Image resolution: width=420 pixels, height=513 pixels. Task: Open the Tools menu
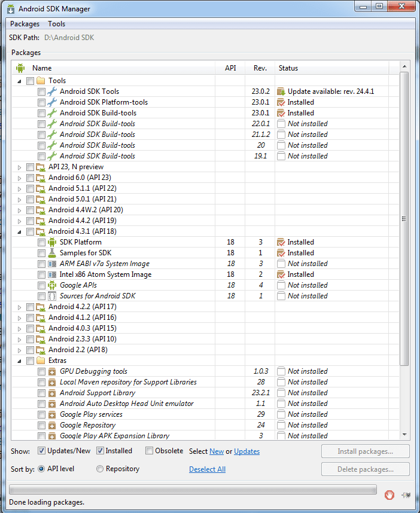pos(57,24)
